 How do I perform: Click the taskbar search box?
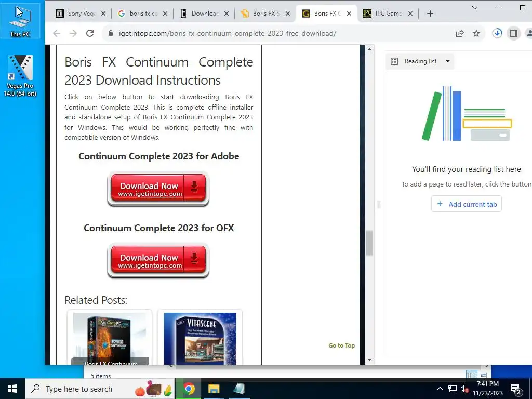100,389
